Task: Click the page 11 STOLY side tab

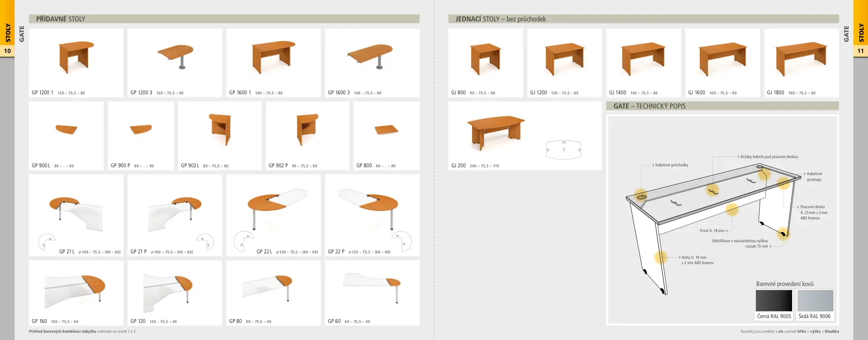Action: click(x=861, y=32)
